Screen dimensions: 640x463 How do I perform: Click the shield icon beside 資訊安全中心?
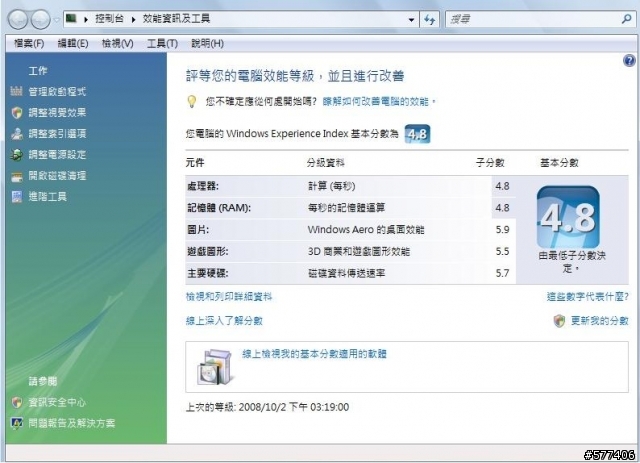pyautogui.click(x=16, y=403)
